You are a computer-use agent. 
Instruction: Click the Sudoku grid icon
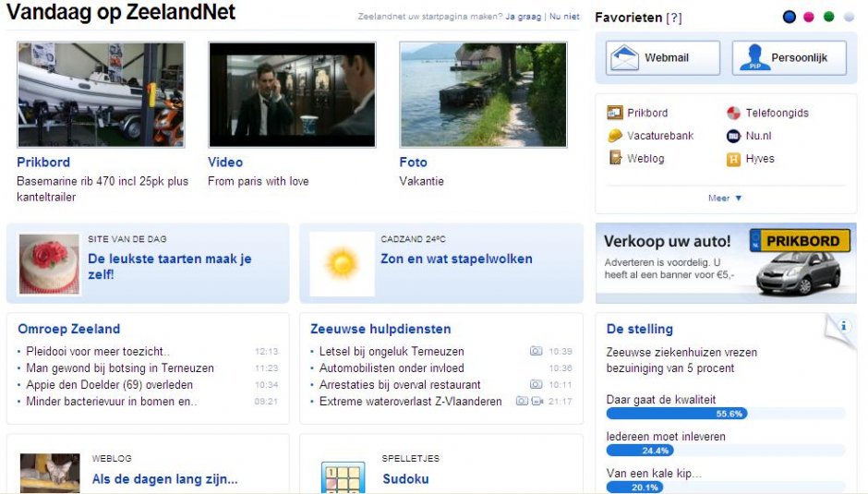coord(343,478)
